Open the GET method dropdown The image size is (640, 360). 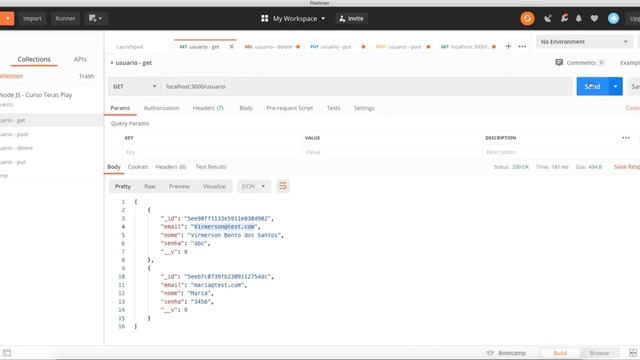pos(134,87)
